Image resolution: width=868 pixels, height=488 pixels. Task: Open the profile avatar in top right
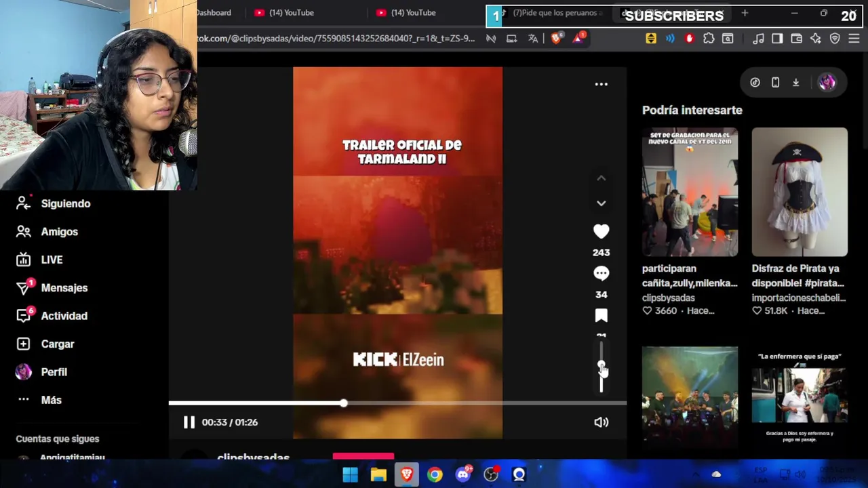[827, 83]
